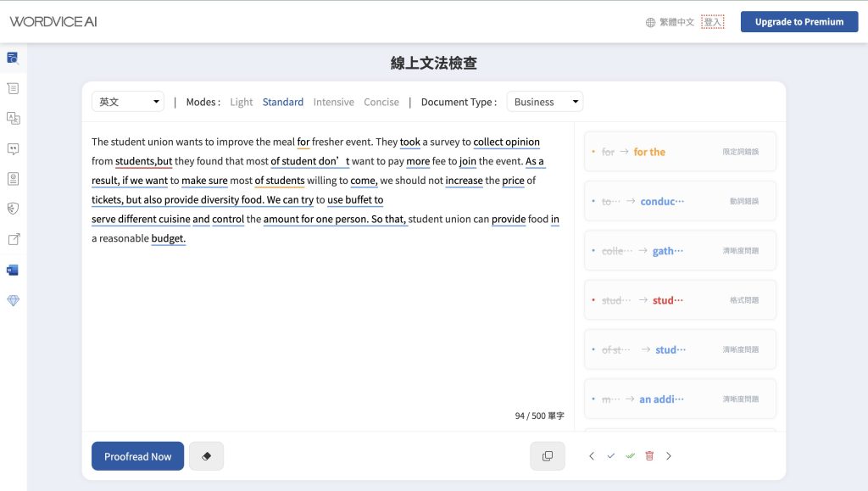Click the premium diamond icon in sidebar
This screenshot has height=491, width=868.
coord(13,301)
